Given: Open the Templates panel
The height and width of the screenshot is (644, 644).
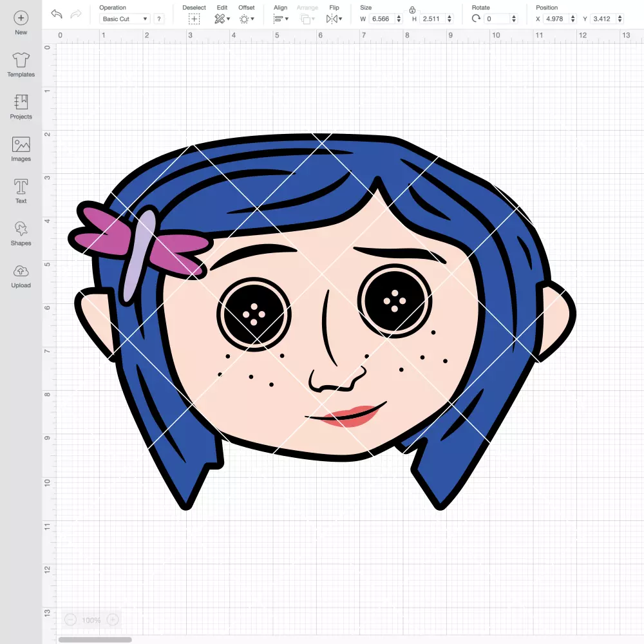Looking at the screenshot, I should [x=21, y=65].
